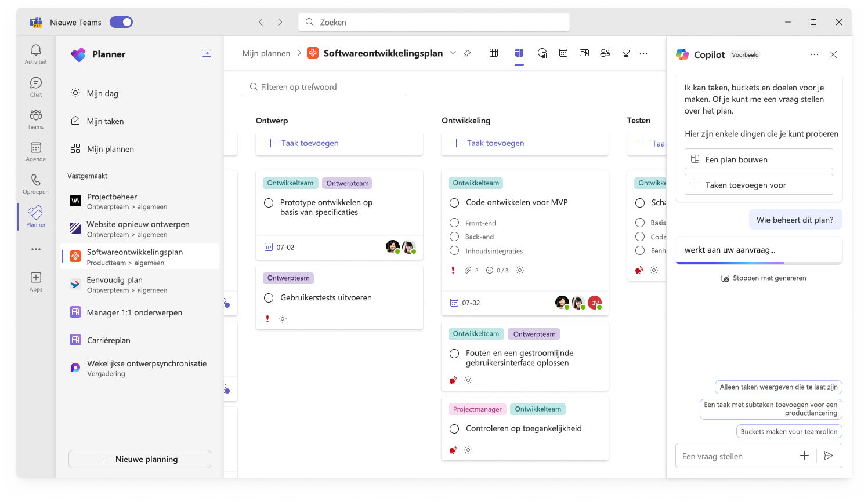Open the Carrièreplan
The image size is (868, 502).
(x=140, y=340)
